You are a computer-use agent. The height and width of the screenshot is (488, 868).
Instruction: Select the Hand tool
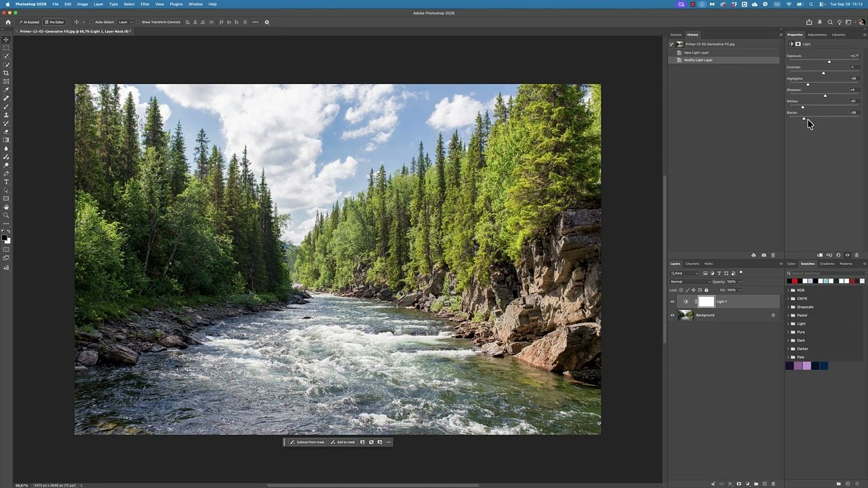(7, 207)
